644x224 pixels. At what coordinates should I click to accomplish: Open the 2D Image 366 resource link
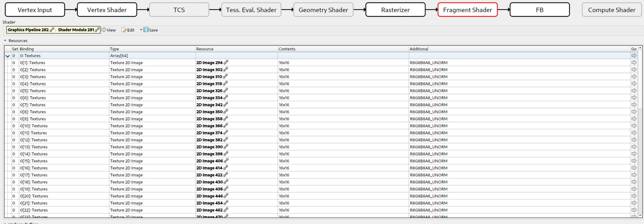point(209,126)
